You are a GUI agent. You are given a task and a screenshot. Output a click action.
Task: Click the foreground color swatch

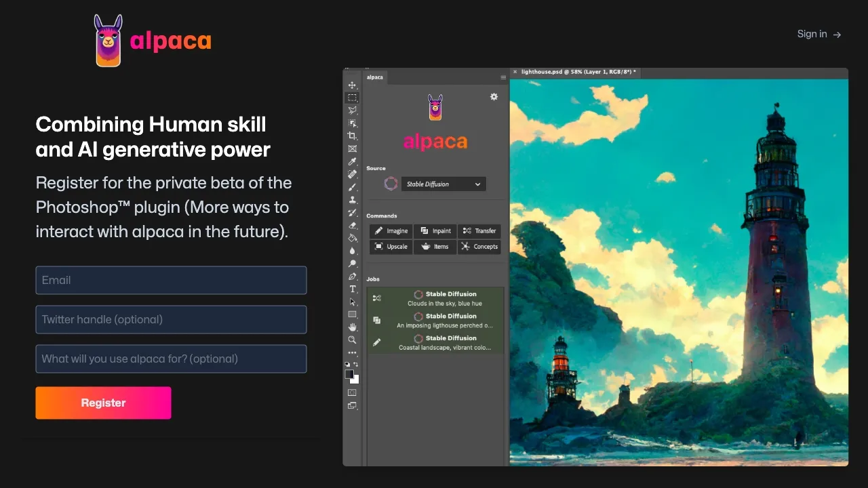349,374
